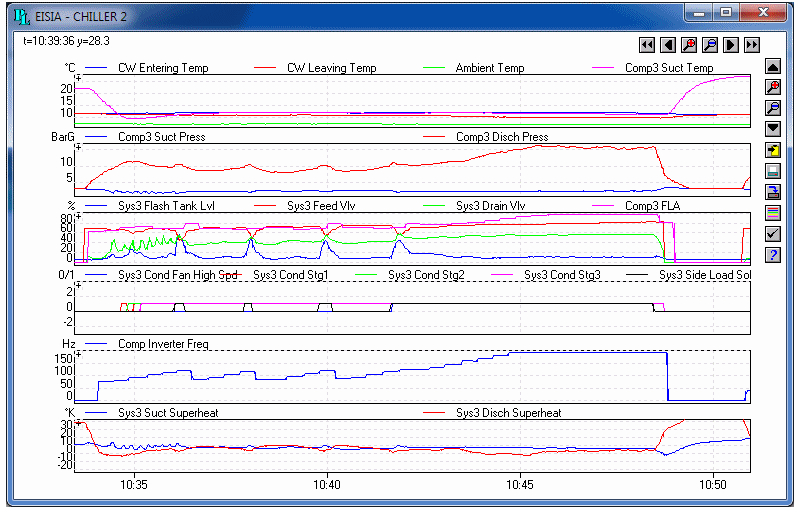
Task: Click the 10:45 time axis label
Action: (x=519, y=484)
